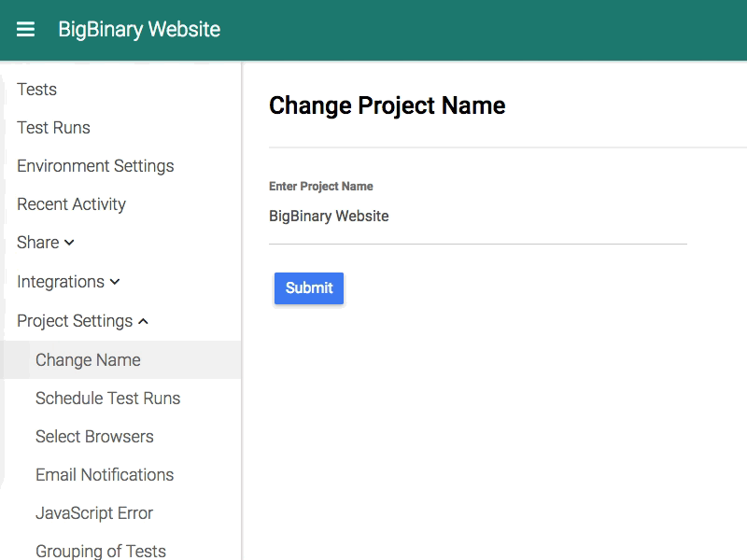Go to Test Runs in sidebar
Screen dimensions: 747x560
point(53,128)
